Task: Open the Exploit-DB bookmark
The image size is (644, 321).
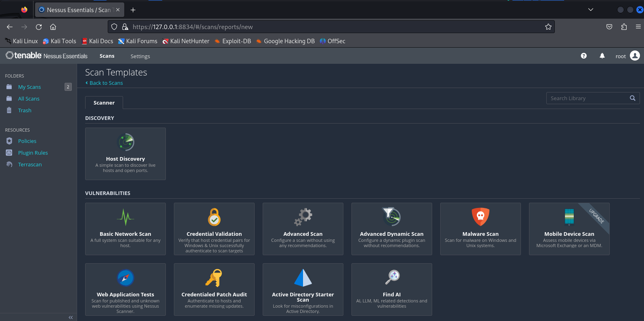Action: pos(233,41)
